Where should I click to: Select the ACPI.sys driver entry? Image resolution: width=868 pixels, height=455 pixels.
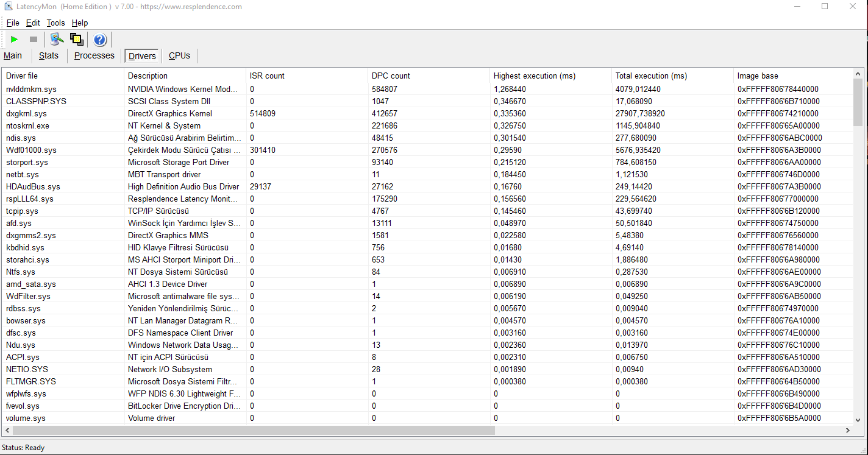pyautogui.click(x=428, y=357)
